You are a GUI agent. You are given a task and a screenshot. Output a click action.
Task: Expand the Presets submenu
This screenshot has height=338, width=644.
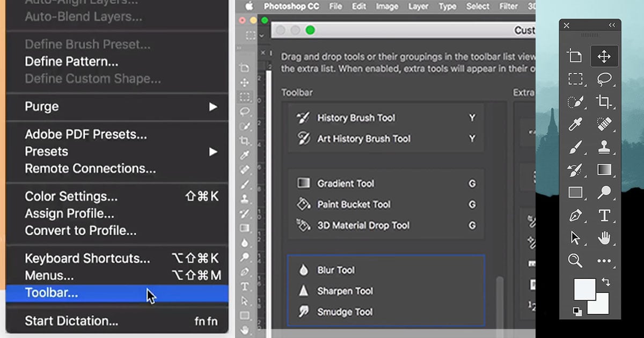click(x=213, y=152)
